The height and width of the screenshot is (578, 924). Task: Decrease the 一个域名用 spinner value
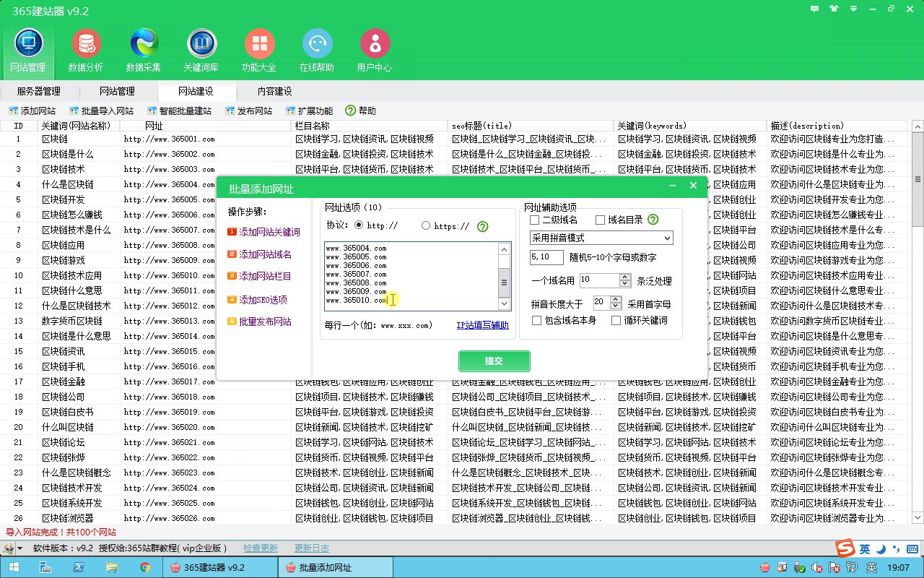point(624,283)
